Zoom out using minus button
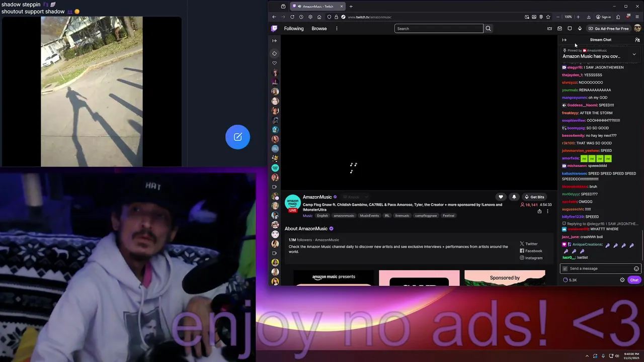 click(557, 17)
